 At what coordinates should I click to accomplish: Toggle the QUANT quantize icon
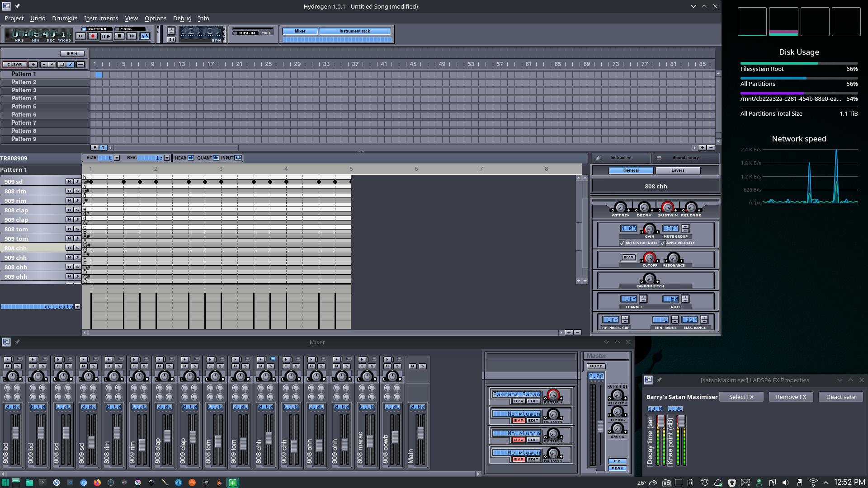pos(216,158)
